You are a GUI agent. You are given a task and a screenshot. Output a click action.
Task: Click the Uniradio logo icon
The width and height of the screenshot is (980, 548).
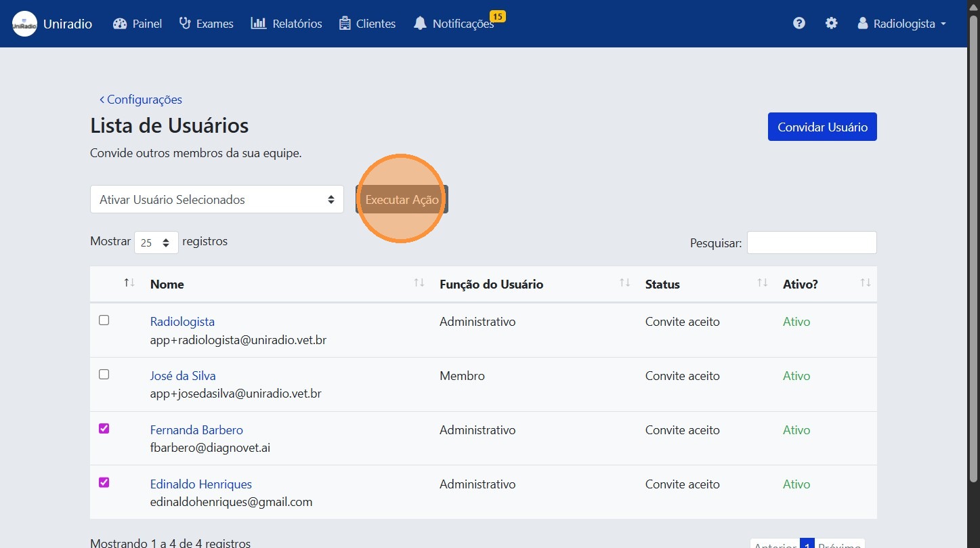(x=24, y=23)
